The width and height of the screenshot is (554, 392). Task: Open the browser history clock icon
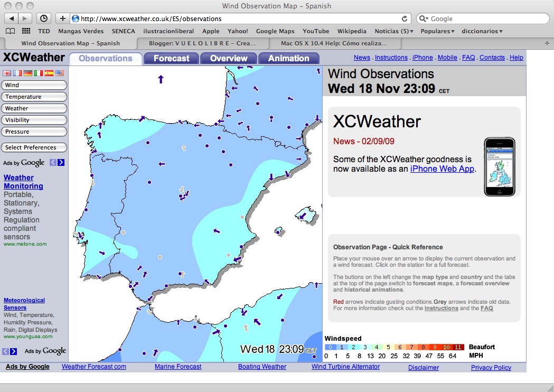pyautogui.click(x=44, y=18)
